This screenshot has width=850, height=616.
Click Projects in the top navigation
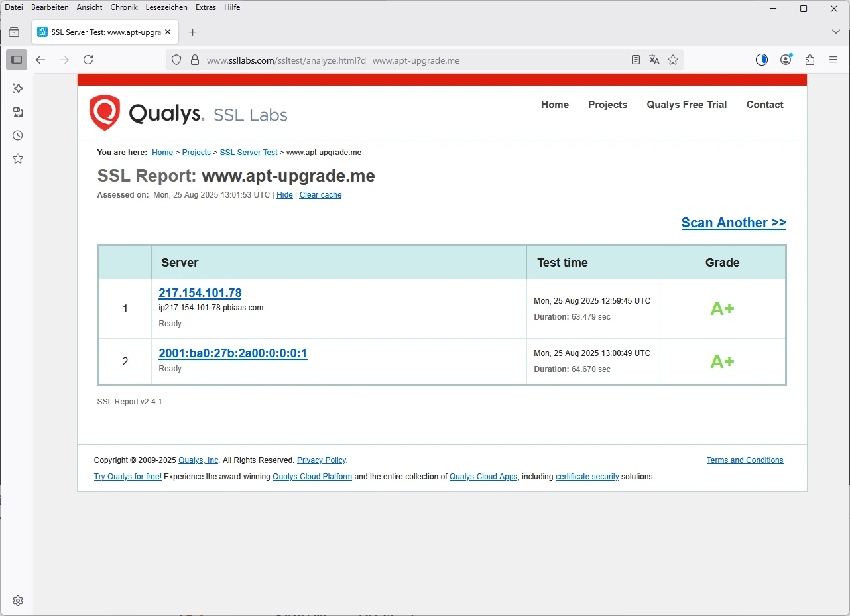[607, 105]
